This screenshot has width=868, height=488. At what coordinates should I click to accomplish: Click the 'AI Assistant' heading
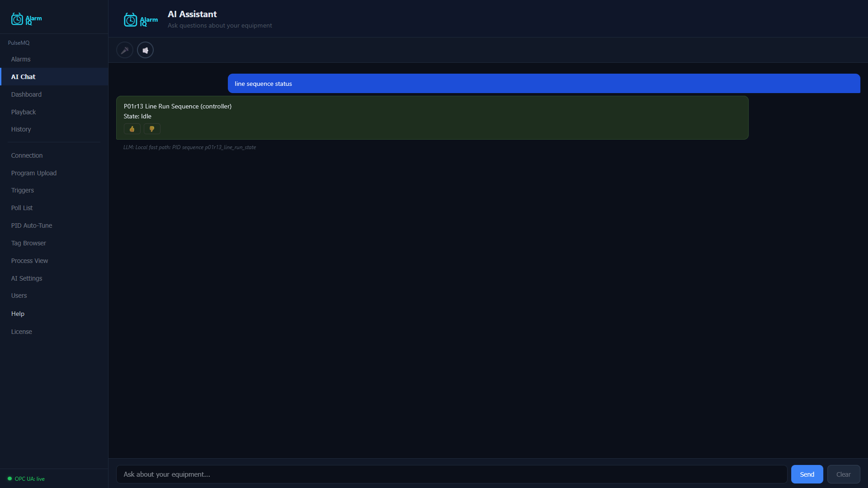192,14
